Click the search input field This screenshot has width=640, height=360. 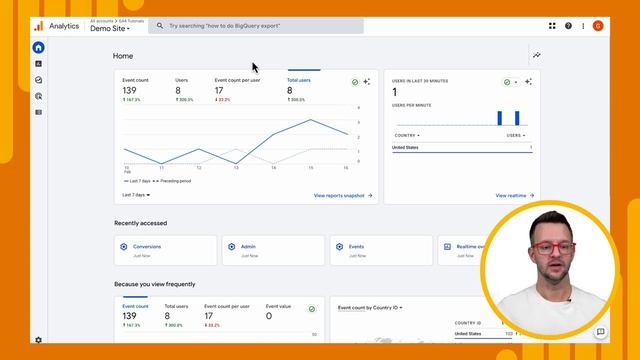[x=256, y=26]
